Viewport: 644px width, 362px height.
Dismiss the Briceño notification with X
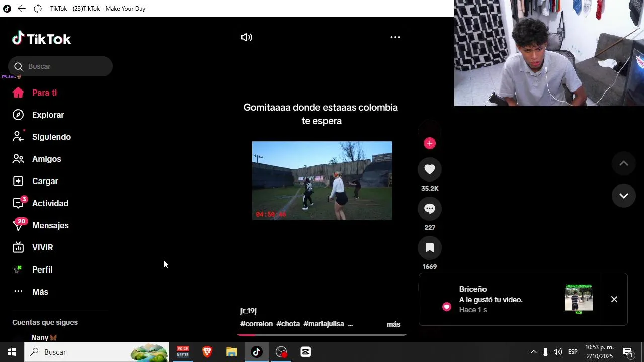pos(614,299)
